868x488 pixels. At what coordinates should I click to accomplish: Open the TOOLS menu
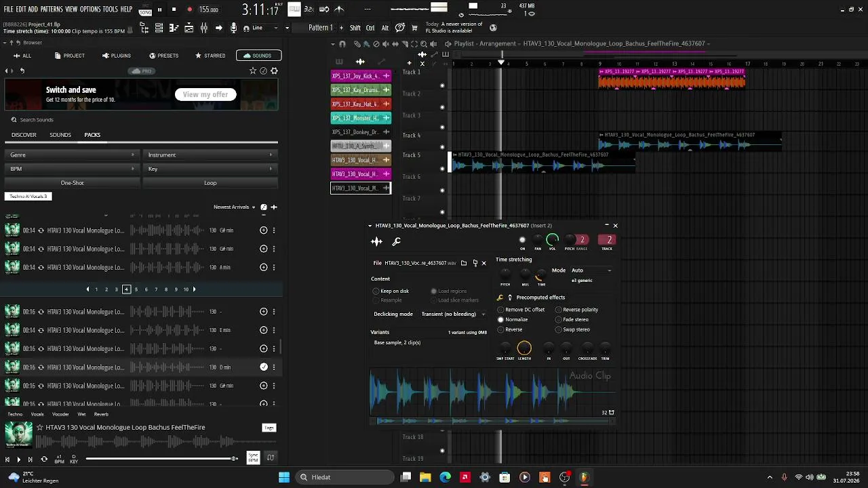[x=111, y=9]
